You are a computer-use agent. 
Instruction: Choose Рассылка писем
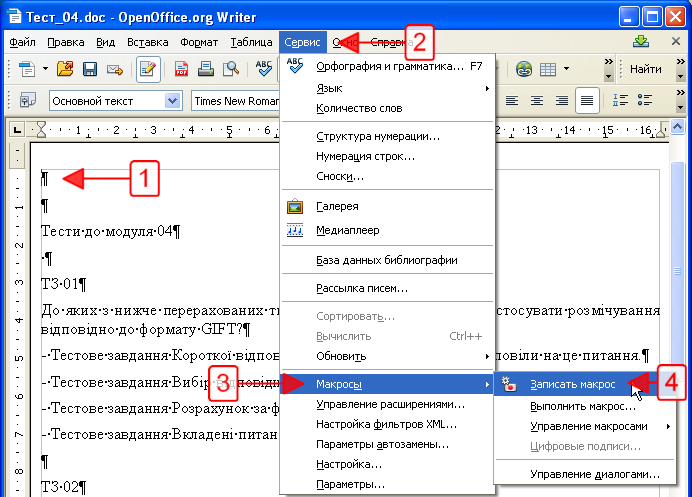pyautogui.click(x=387, y=288)
